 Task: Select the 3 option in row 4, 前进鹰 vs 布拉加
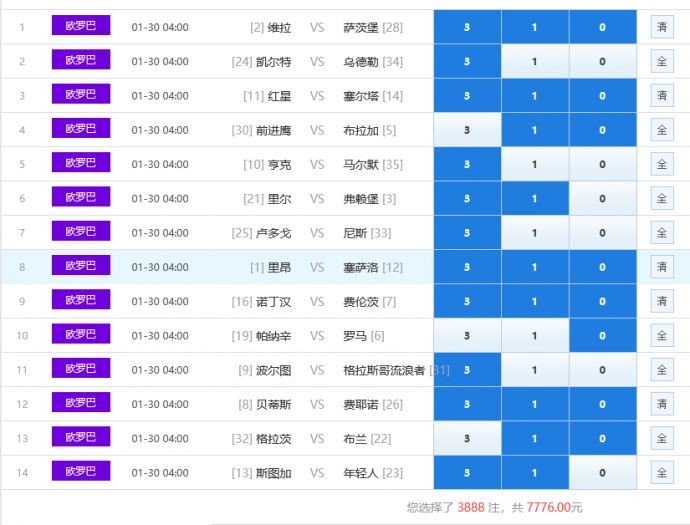[x=467, y=130]
